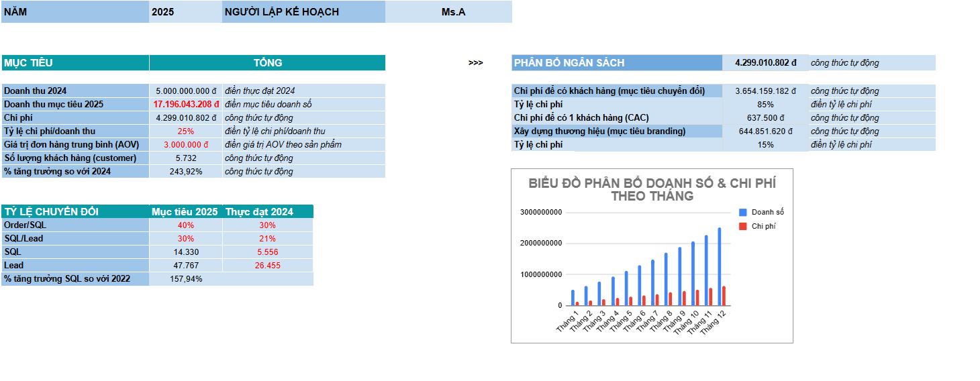The image size is (980, 381).
Task: Click the blue Doanh số legend swatch
Action: (x=742, y=212)
